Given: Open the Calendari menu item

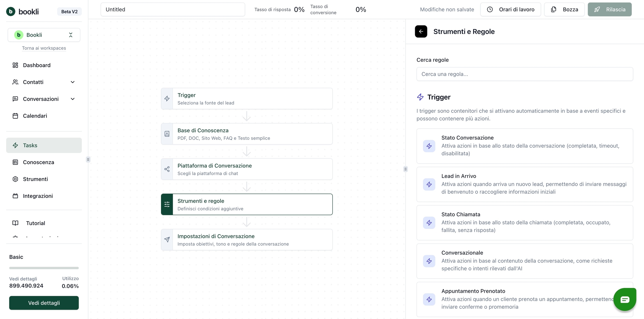Looking at the screenshot, I should pyautogui.click(x=35, y=116).
